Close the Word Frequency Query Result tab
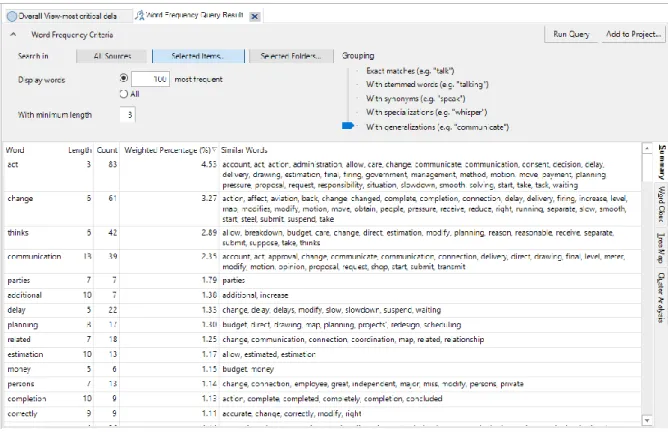Viewport: 668px width, 432px height. click(255, 17)
